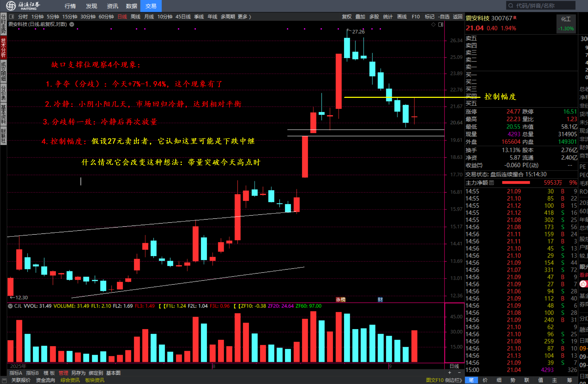
Task: Open the 指标A selector
Action: 16,373
